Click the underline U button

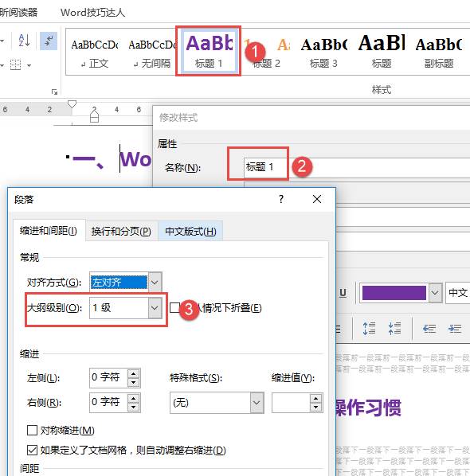coord(343,293)
